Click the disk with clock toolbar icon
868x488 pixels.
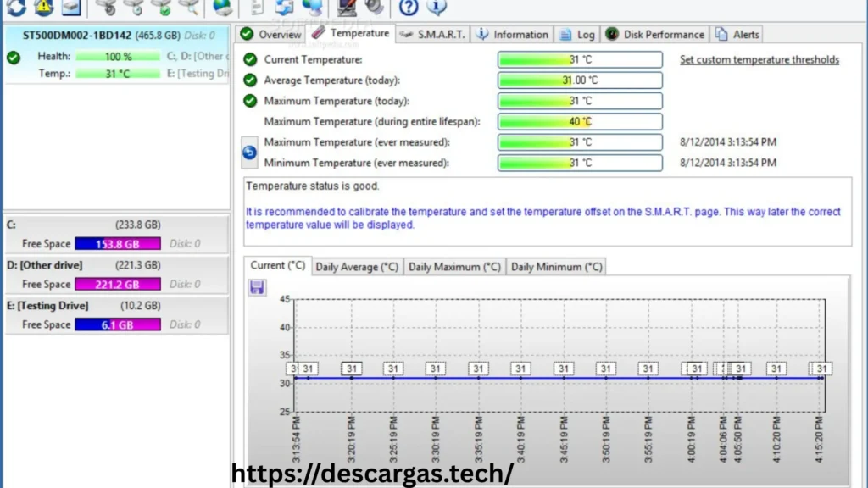pyautogui.click(x=133, y=7)
